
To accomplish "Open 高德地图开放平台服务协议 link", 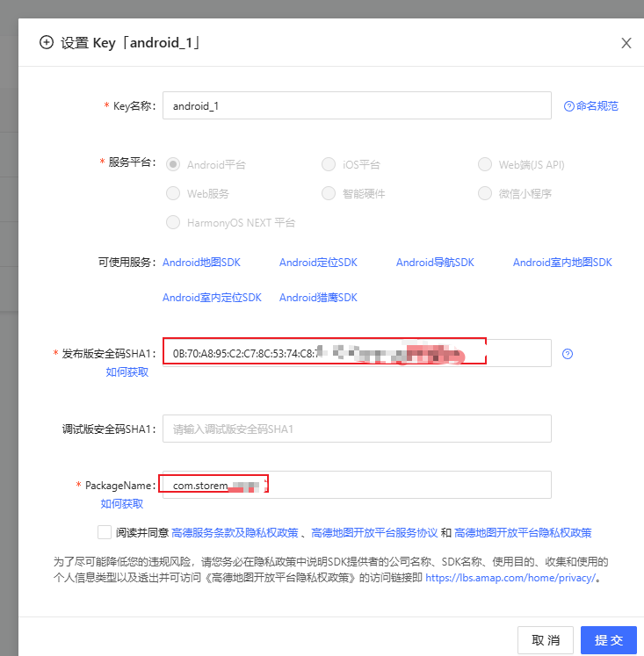I will [x=374, y=532].
